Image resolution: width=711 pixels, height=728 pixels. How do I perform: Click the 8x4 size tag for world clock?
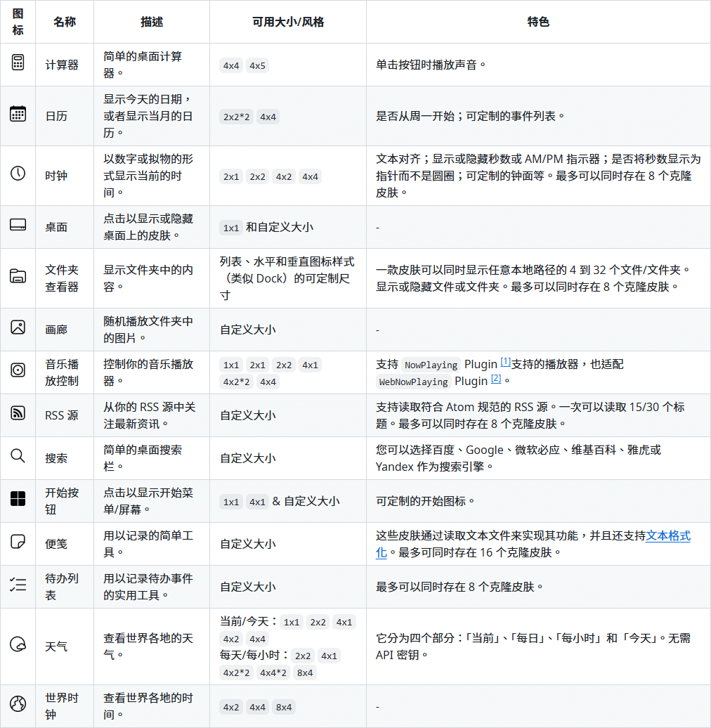284,707
